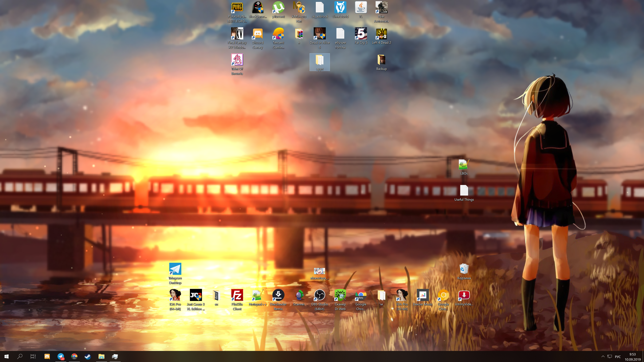Launch the UmmyVideo downloader shortcut

coord(464,298)
